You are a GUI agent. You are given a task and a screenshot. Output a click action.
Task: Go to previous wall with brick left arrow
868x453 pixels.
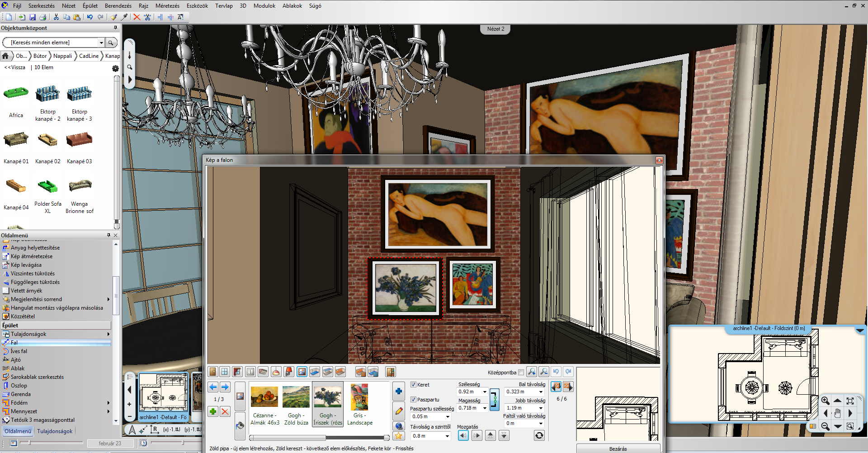(x=556, y=387)
